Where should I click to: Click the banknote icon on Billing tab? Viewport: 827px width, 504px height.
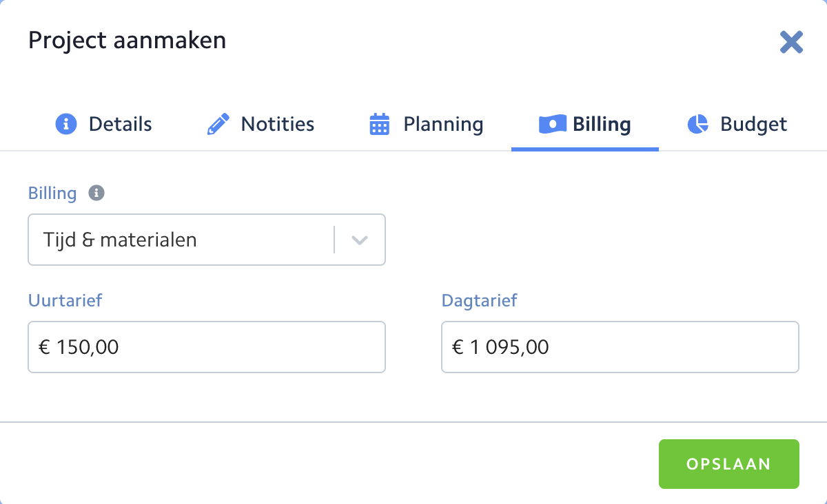552,125
